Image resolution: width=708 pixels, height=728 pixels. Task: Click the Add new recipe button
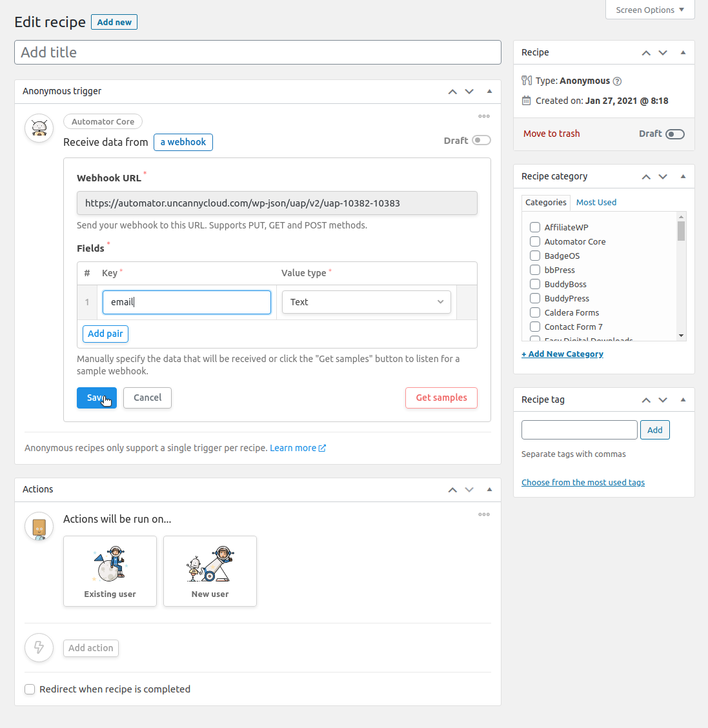click(114, 23)
